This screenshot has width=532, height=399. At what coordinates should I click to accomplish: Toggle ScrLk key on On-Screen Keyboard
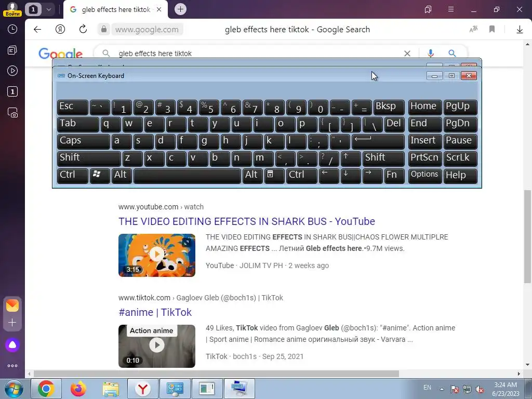460,158
